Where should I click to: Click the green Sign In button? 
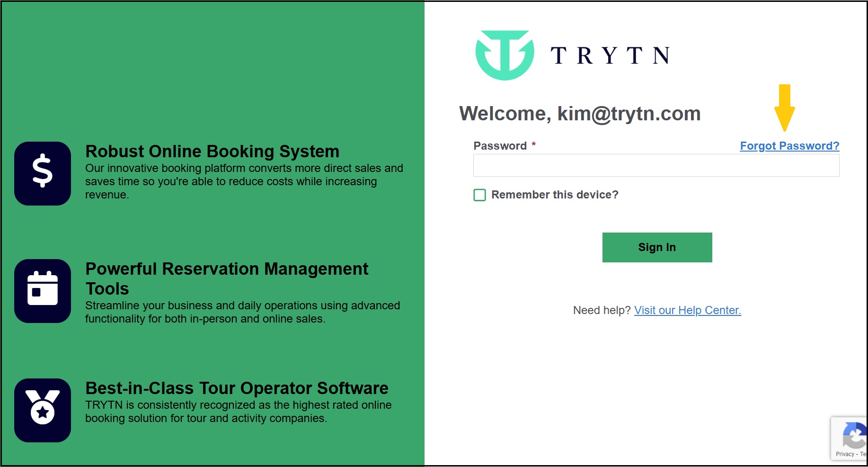point(657,247)
